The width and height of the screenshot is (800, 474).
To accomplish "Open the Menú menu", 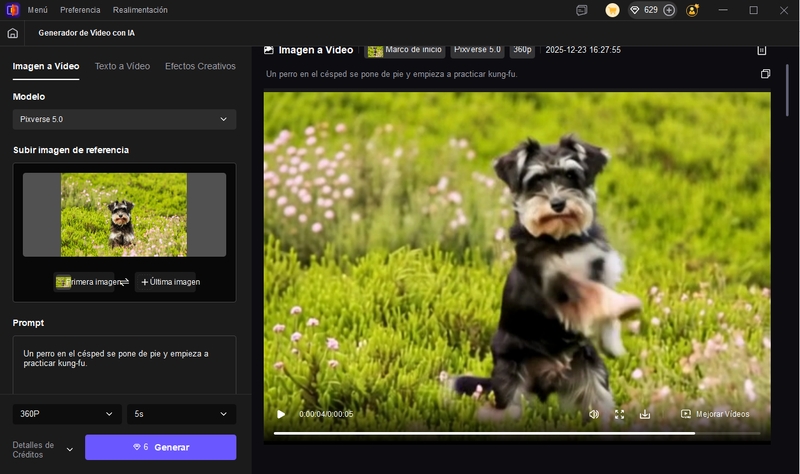I will click(x=37, y=10).
